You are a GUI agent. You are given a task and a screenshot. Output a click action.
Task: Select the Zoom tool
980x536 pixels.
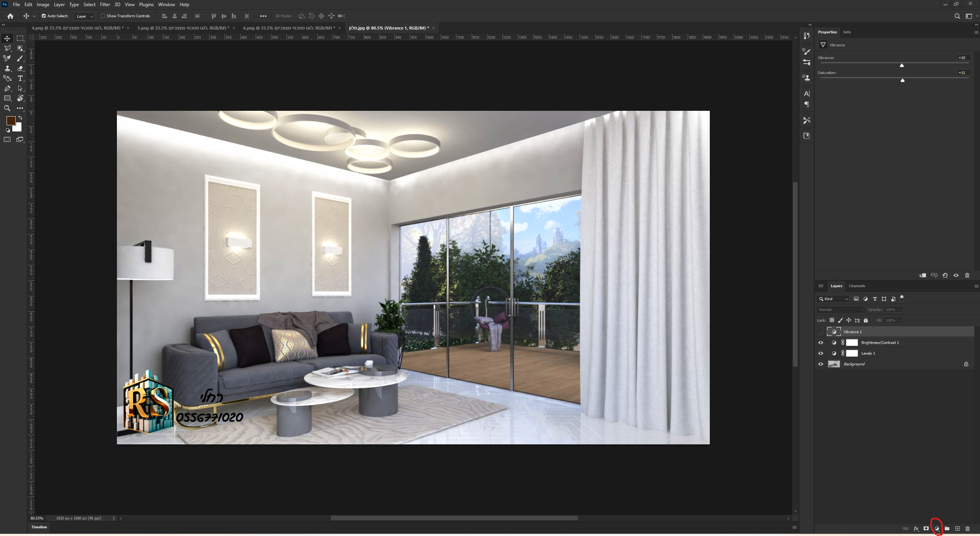[x=7, y=109]
